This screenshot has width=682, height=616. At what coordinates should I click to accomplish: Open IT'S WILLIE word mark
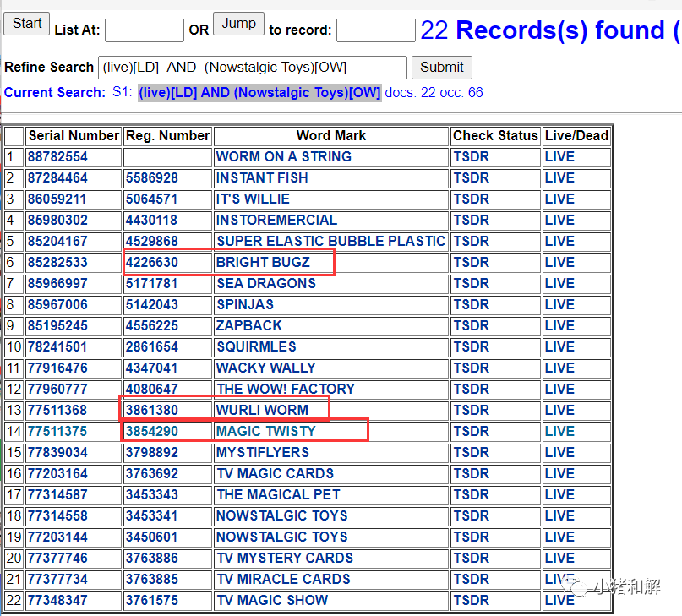(x=253, y=199)
